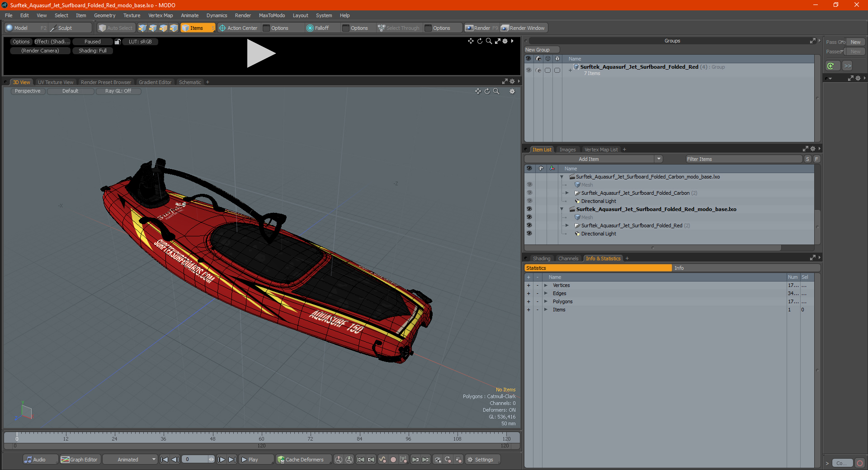Select Vertices selection mode cube icon

(x=142, y=28)
